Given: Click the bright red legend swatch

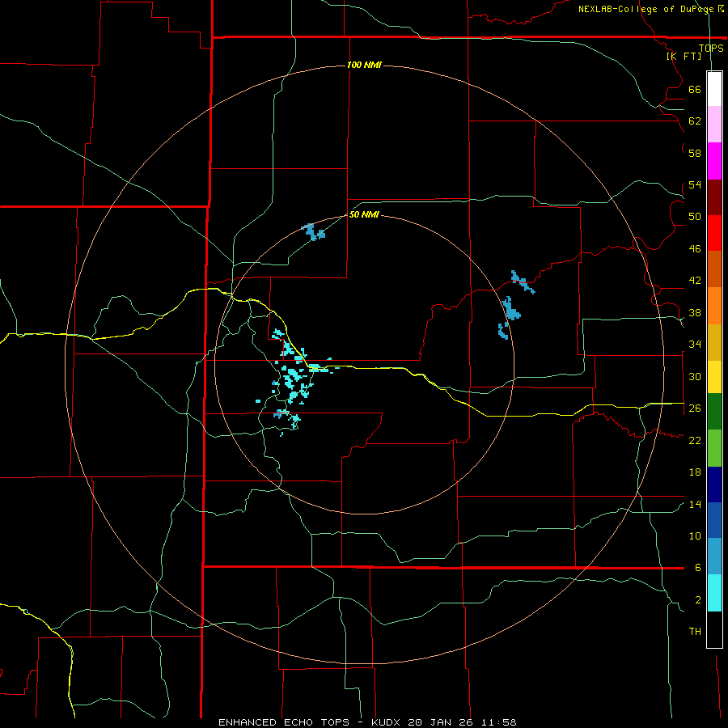Looking at the screenshot, I should pyautogui.click(x=714, y=233).
